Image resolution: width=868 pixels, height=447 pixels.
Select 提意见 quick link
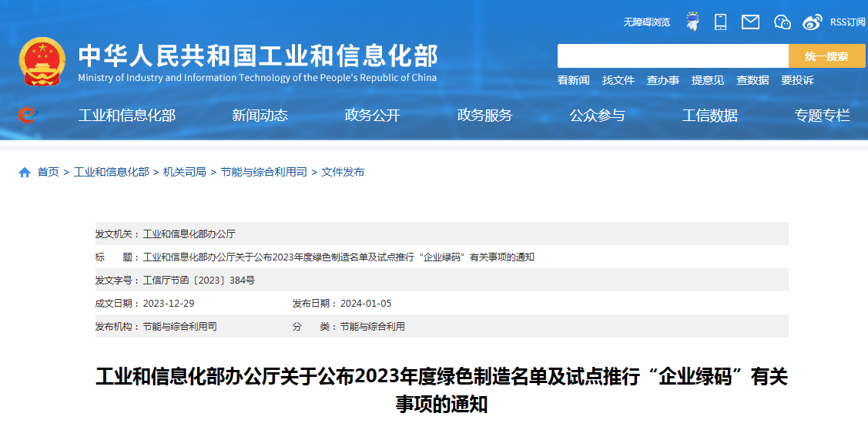pos(708,80)
